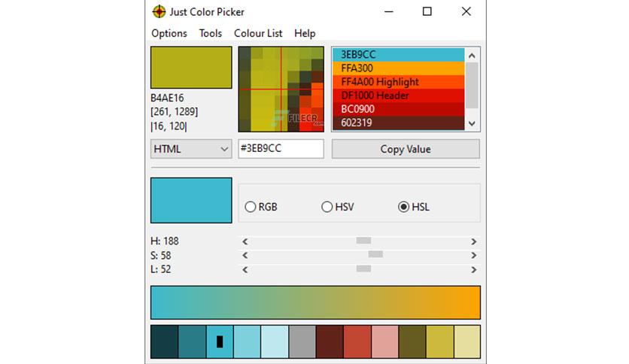629x364 pixels.
Task: Click the magnified pixel zoom view
Action: (x=281, y=89)
